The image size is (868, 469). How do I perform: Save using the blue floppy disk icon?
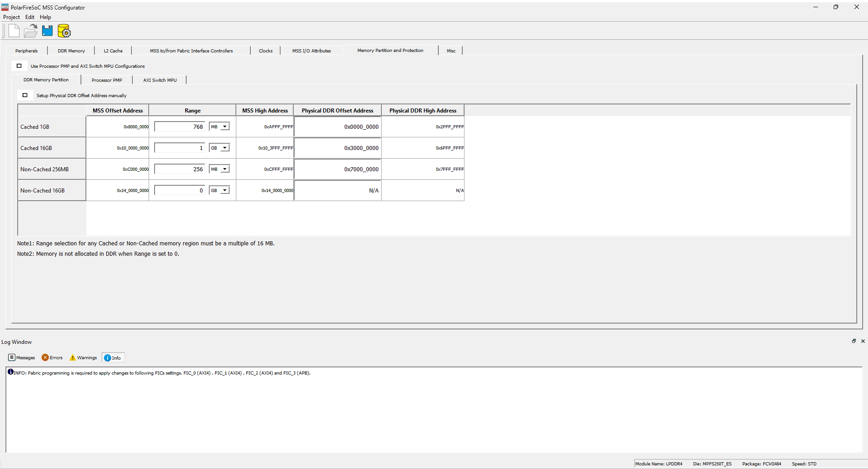(47, 31)
